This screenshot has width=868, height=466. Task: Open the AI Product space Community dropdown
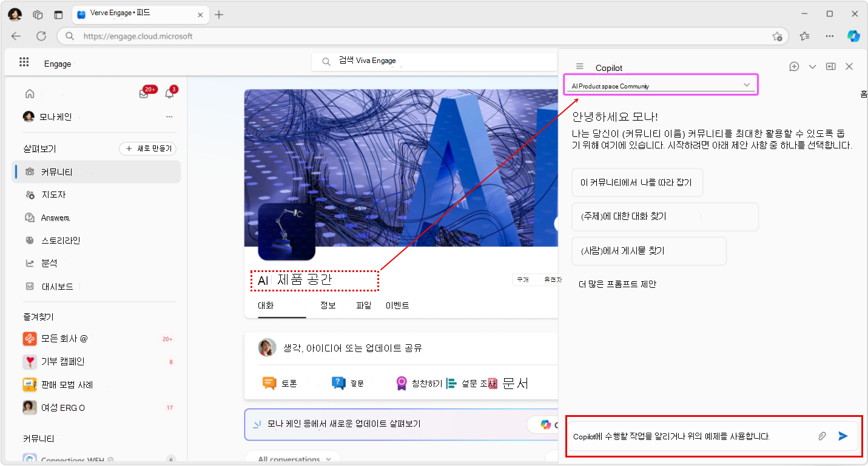pos(661,85)
